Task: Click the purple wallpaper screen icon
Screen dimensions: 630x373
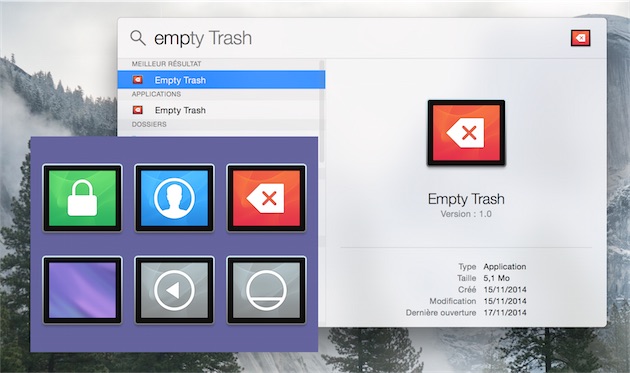Action: coord(82,290)
